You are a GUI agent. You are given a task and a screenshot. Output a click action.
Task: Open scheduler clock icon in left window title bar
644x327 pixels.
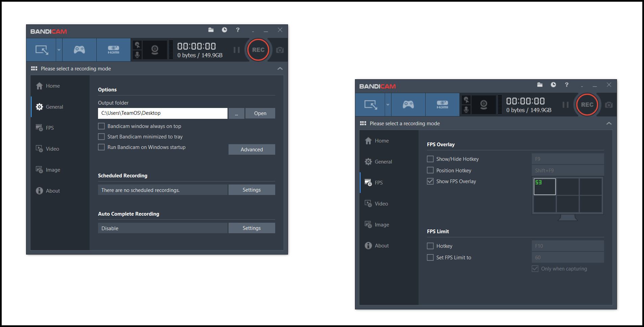point(224,30)
